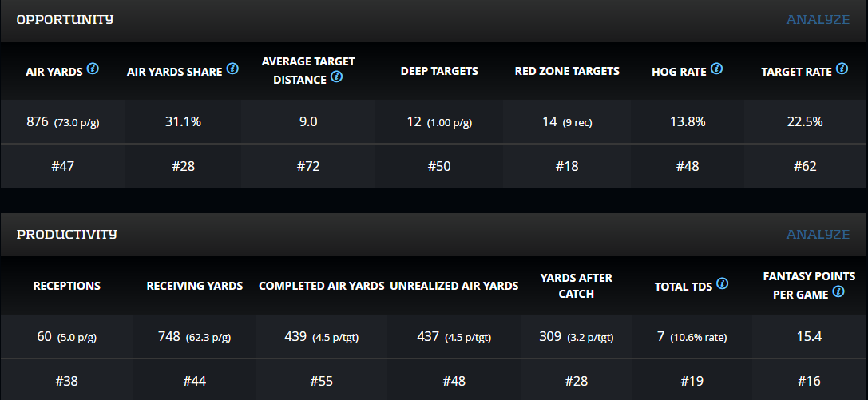Click the Average Target Distance info icon
Image resolution: width=868 pixels, height=400 pixels.
click(336, 77)
